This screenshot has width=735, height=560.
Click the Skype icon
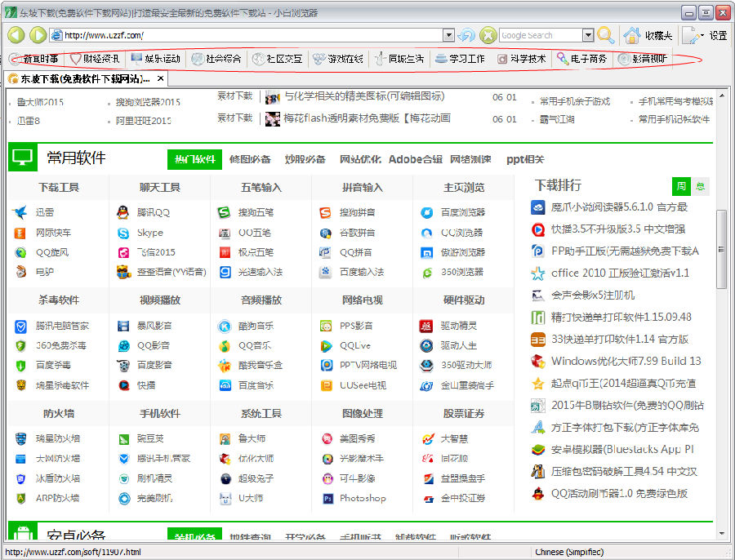tap(123, 233)
